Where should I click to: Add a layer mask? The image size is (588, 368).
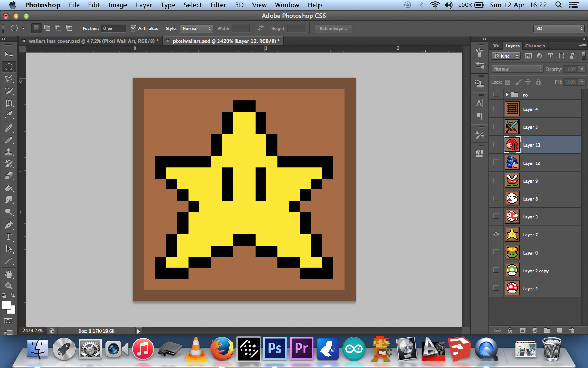click(x=523, y=331)
